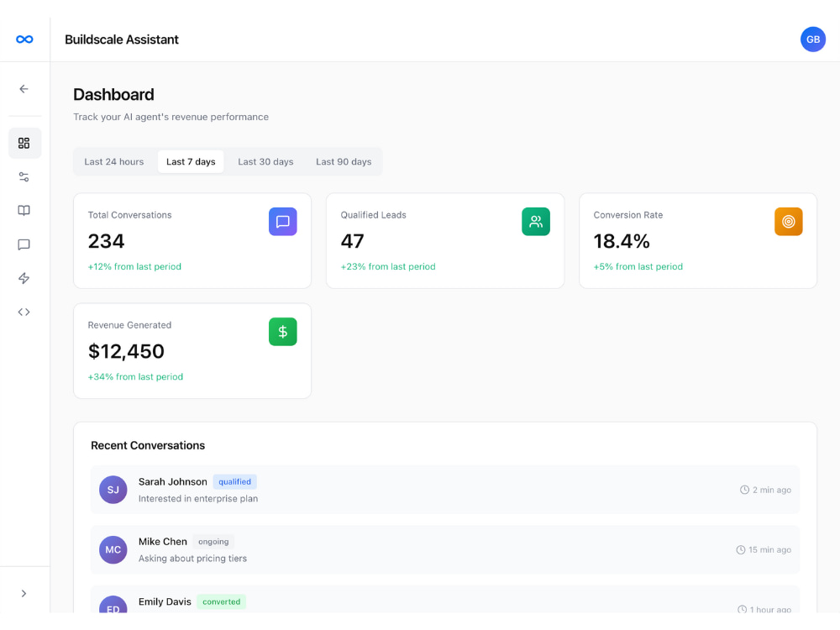Click the $12,450 revenue value
Image resolution: width=840 pixels, height=630 pixels.
[x=126, y=351]
